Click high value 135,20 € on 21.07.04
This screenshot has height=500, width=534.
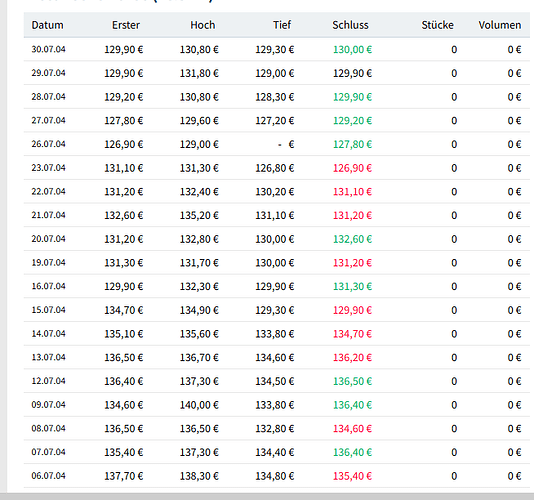pyautogui.click(x=199, y=216)
